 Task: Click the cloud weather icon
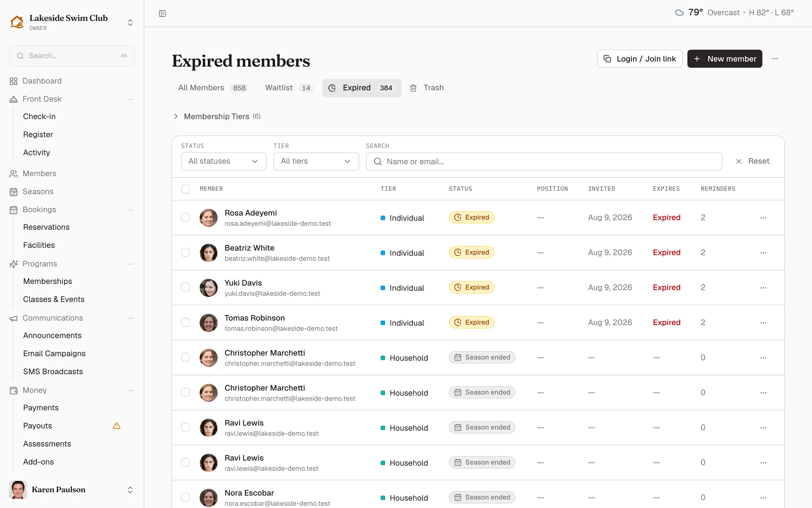click(679, 13)
